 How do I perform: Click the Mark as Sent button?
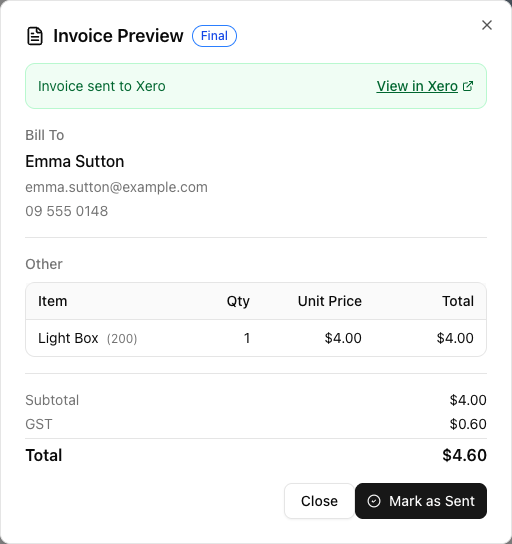click(x=421, y=501)
